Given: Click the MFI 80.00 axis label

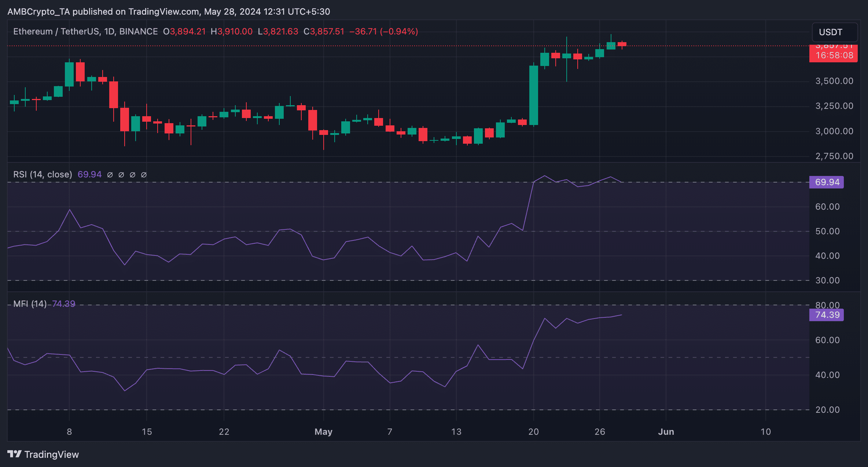Looking at the screenshot, I should coord(827,305).
